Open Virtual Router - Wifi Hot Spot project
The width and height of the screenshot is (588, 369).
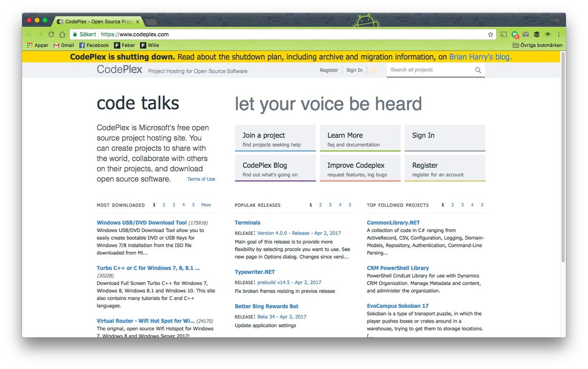[146, 321]
